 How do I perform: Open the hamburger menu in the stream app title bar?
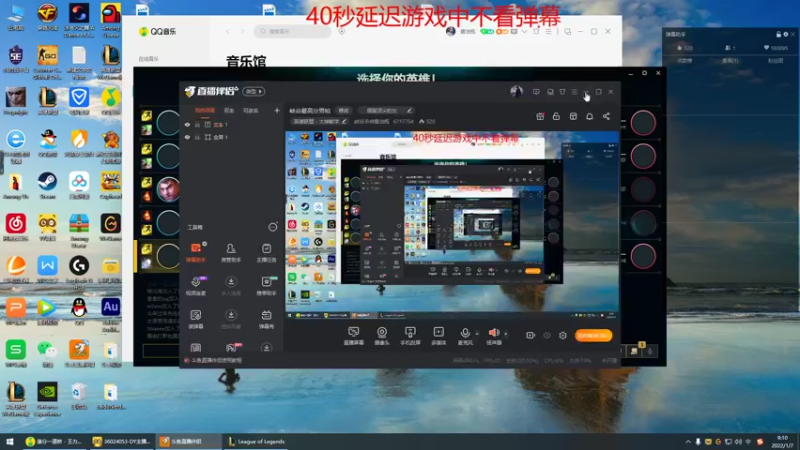574,92
